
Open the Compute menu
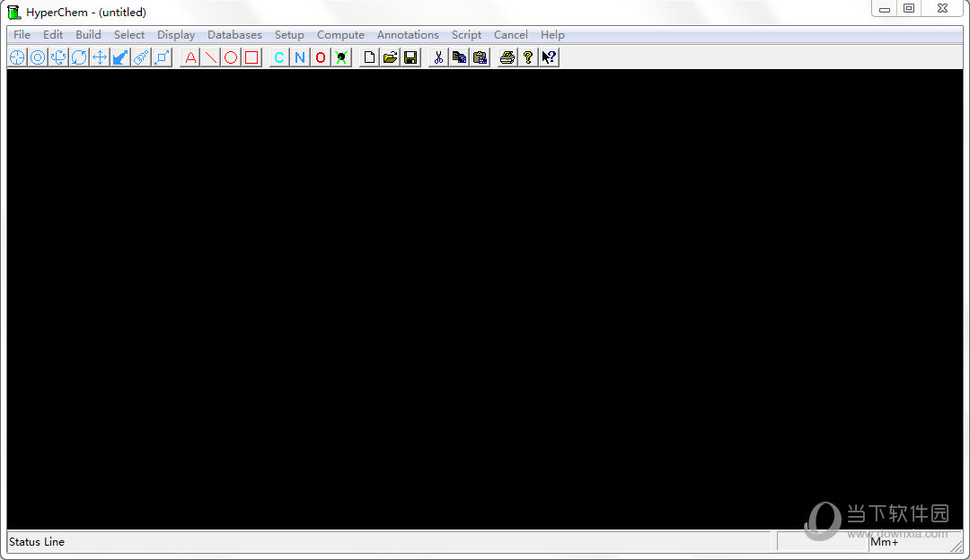pos(341,35)
